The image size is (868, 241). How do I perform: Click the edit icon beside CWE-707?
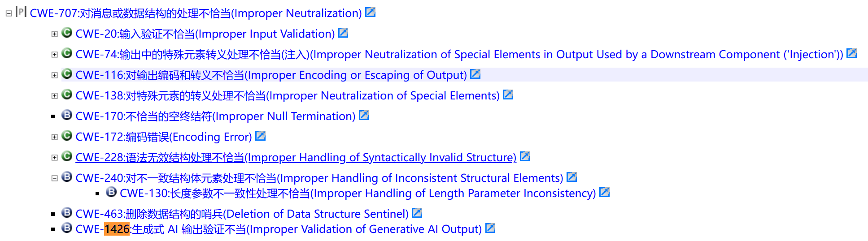point(370,12)
